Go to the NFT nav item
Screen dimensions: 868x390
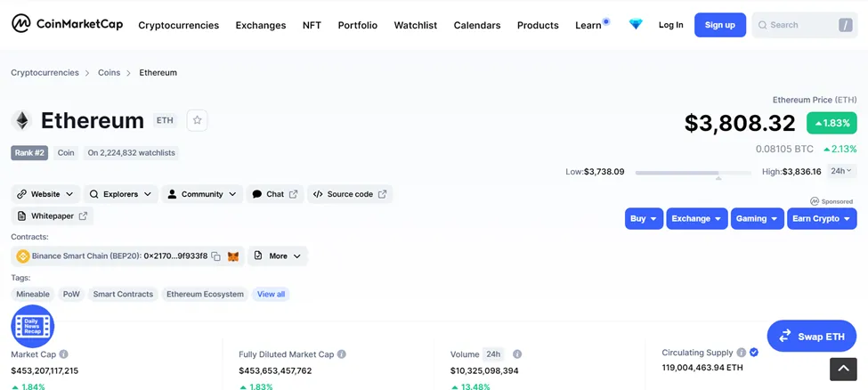[x=312, y=26]
